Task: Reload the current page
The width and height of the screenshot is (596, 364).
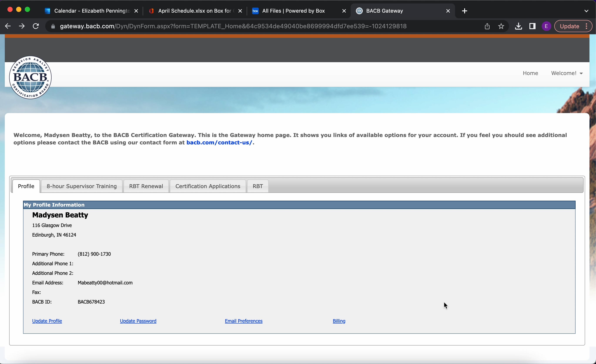Action: pos(36,26)
